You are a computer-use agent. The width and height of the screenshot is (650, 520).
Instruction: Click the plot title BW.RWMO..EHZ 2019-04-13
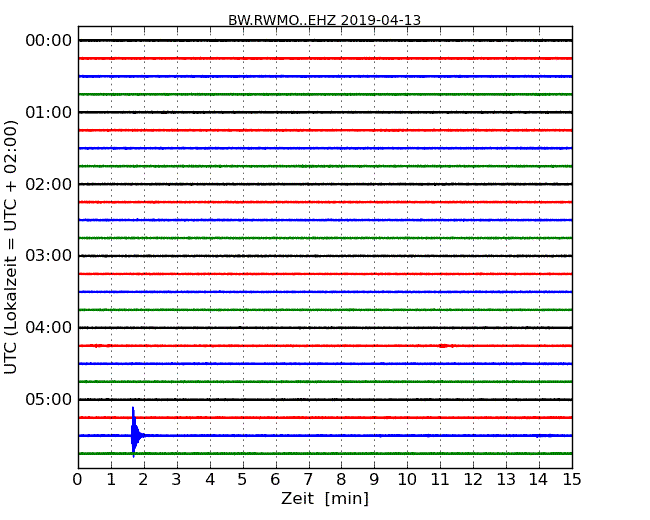(324, 20)
